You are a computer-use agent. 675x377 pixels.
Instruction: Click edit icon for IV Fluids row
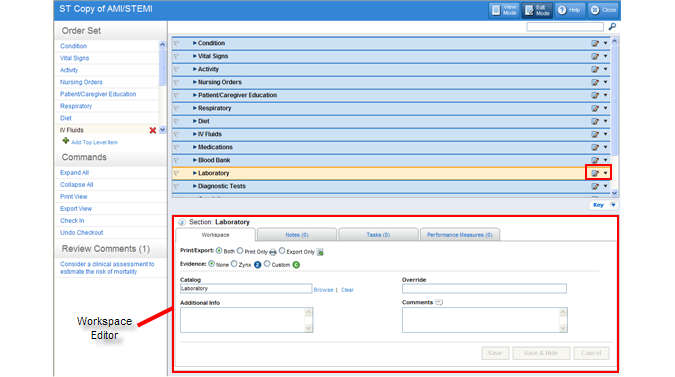pos(595,134)
